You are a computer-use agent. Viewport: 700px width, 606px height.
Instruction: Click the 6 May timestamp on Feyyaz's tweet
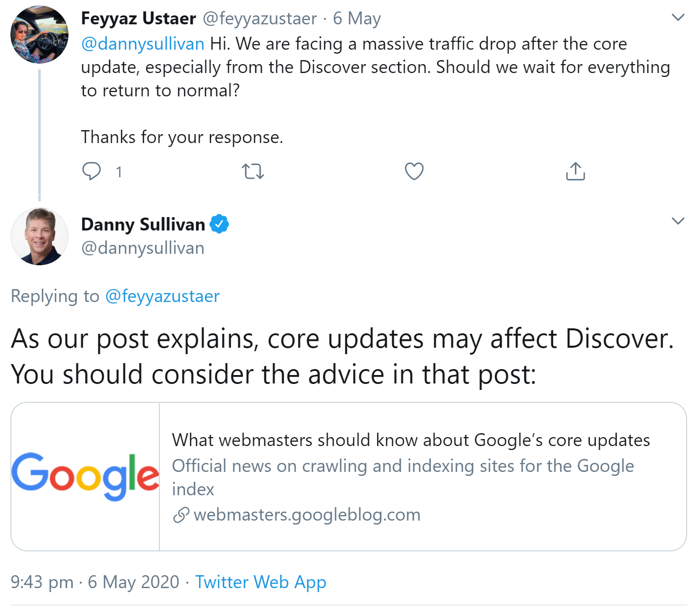[356, 18]
